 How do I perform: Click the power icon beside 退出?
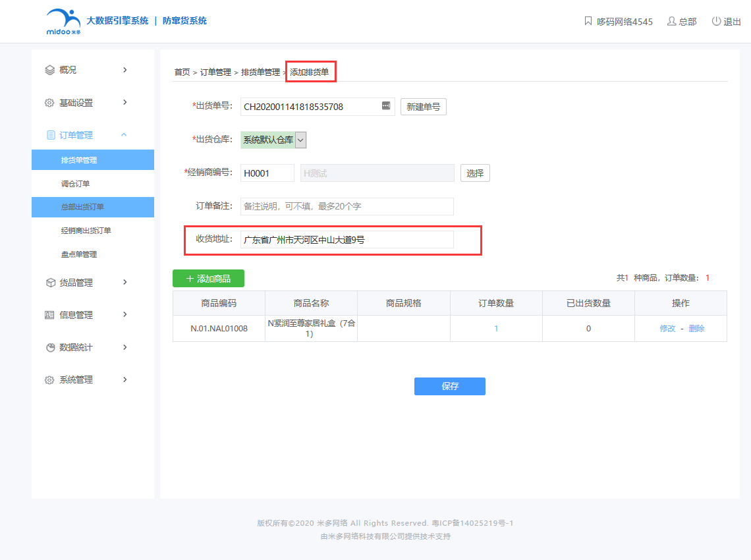[x=716, y=21]
